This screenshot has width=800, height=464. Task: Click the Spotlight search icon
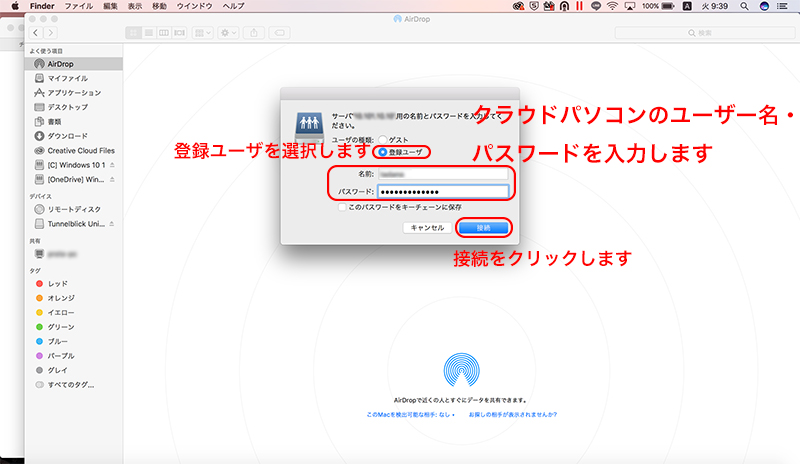coord(744,6)
